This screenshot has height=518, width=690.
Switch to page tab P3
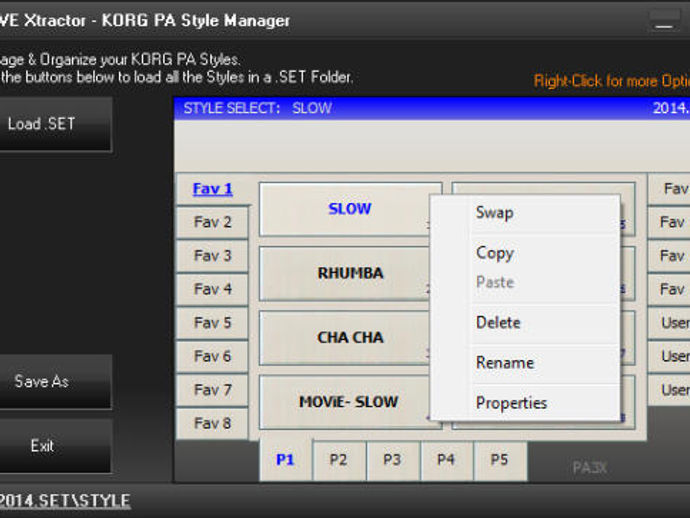[393, 460]
